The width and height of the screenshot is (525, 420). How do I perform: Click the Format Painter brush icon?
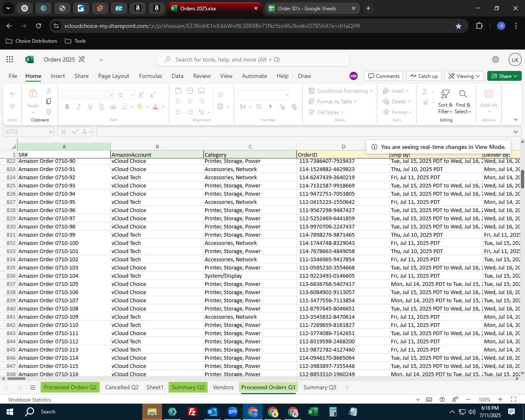click(x=49, y=112)
